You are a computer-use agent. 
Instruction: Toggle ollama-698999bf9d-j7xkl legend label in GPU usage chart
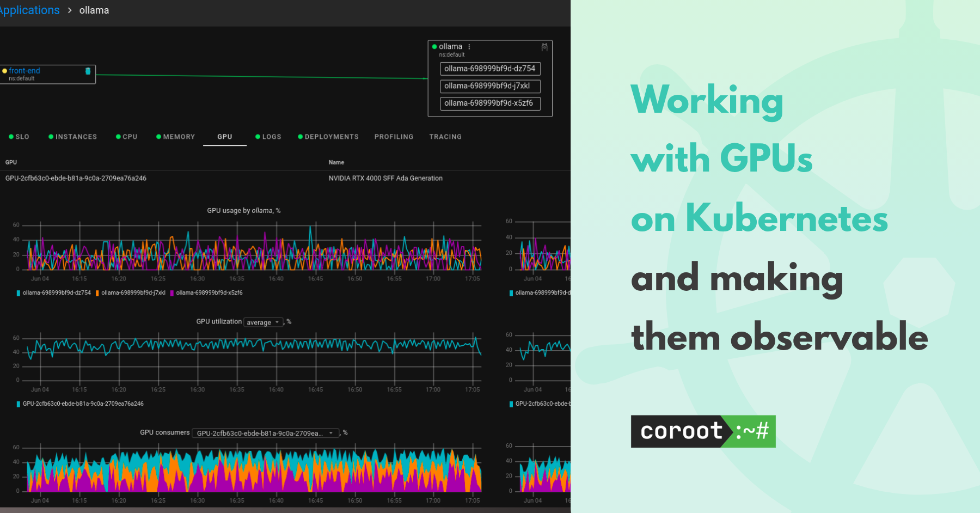click(x=133, y=293)
